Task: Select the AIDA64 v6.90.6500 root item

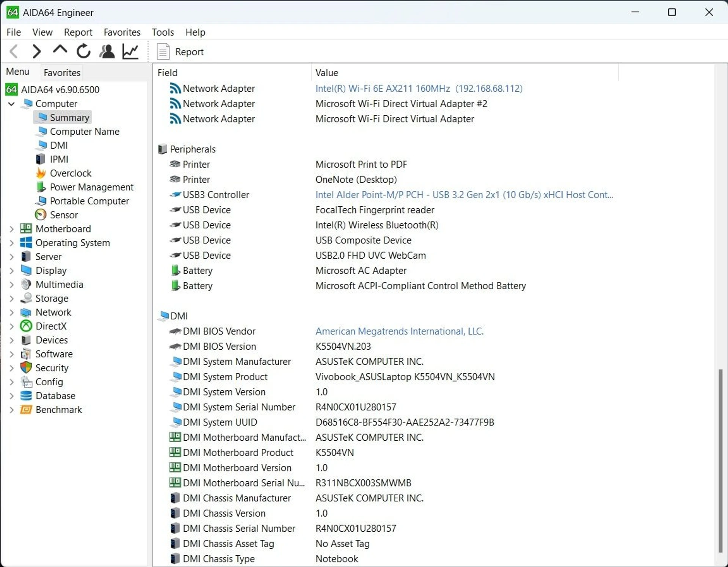Action: pos(52,90)
